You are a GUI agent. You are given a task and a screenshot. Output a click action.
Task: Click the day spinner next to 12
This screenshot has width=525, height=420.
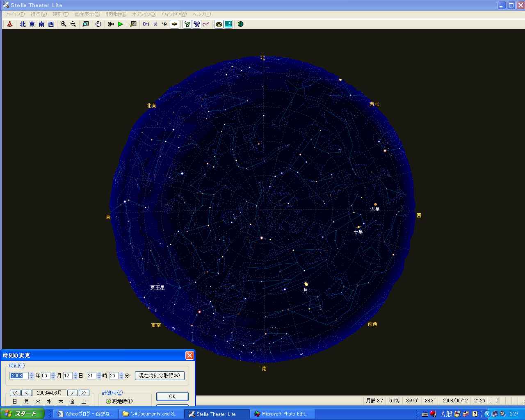[x=75, y=376]
